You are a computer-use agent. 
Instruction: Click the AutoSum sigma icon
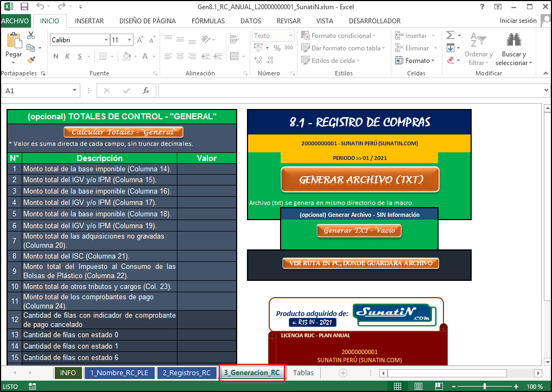[x=450, y=35]
